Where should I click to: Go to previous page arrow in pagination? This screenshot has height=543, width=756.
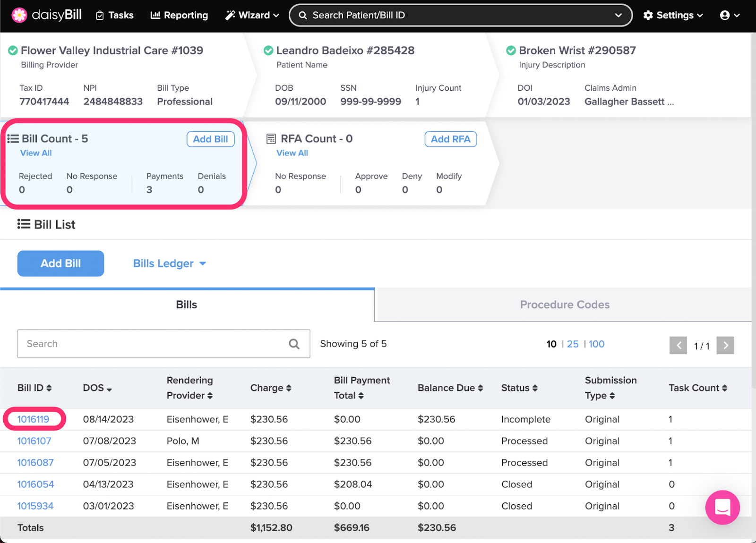tap(678, 346)
